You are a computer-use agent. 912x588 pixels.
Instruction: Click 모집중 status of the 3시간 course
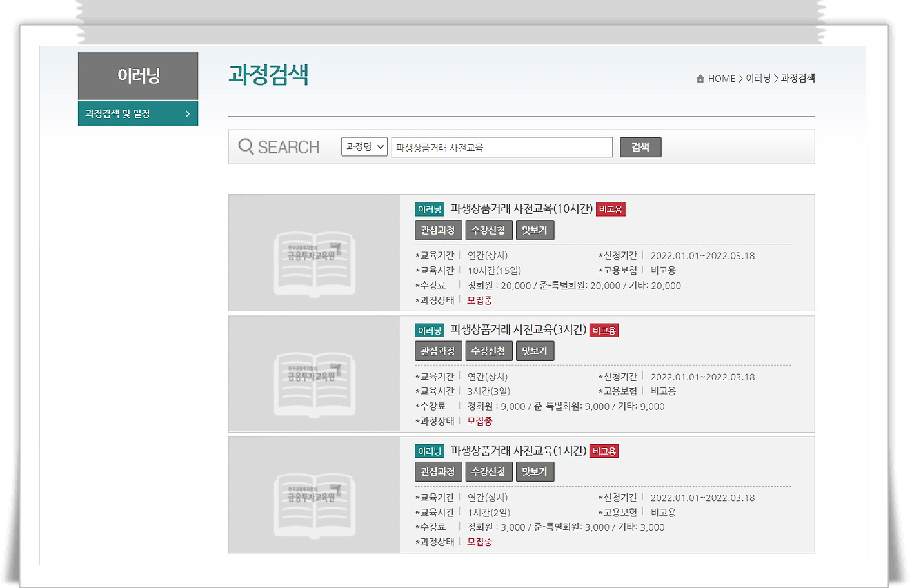coord(480,421)
